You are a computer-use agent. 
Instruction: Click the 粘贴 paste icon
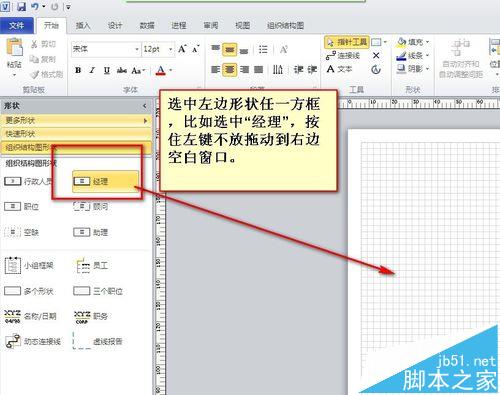14,47
